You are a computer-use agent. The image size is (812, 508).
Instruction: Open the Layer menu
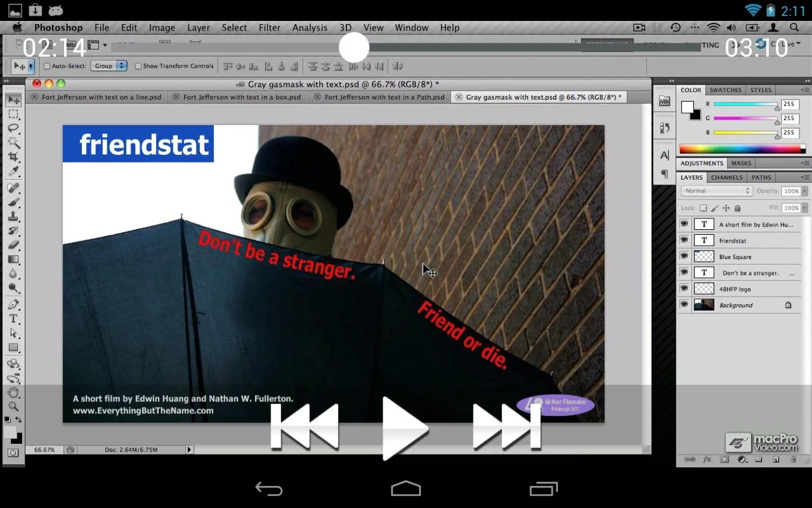point(199,28)
